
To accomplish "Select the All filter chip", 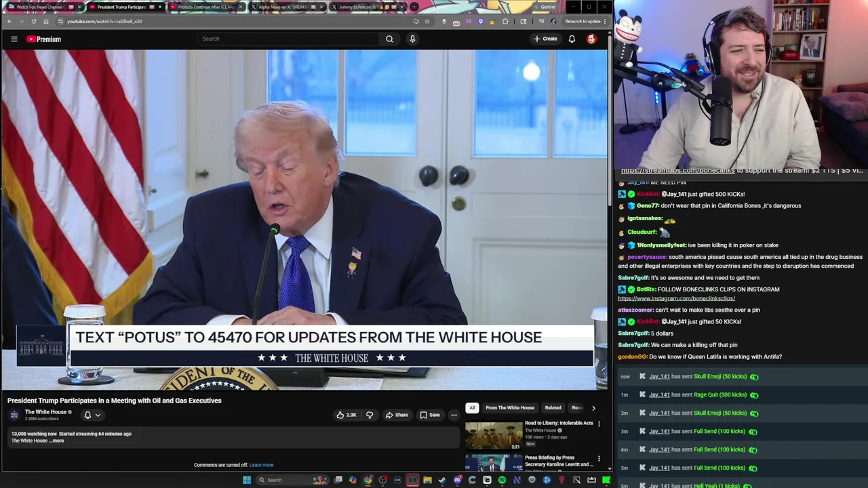I will (472, 408).
